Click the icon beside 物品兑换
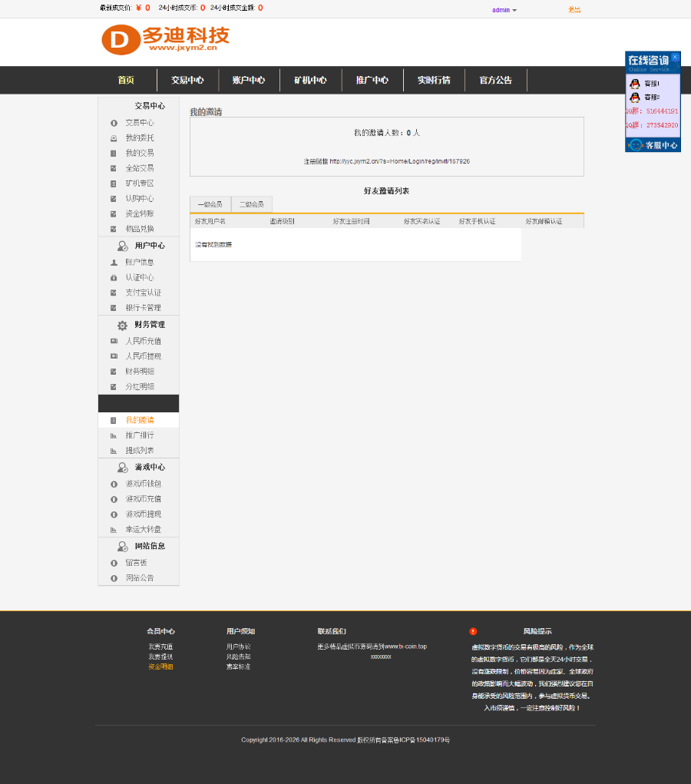Viewport: 691px width, 784px height. [x=114, y=229]
